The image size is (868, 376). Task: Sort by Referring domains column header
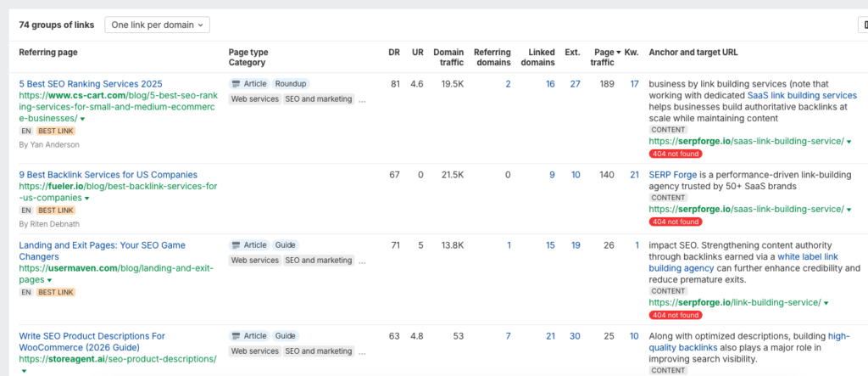click(x=492, y=57)
